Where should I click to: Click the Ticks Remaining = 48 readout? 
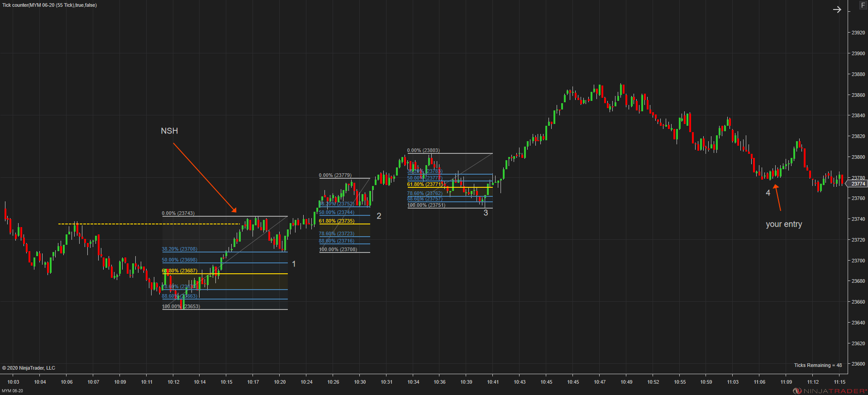point(818,365)
